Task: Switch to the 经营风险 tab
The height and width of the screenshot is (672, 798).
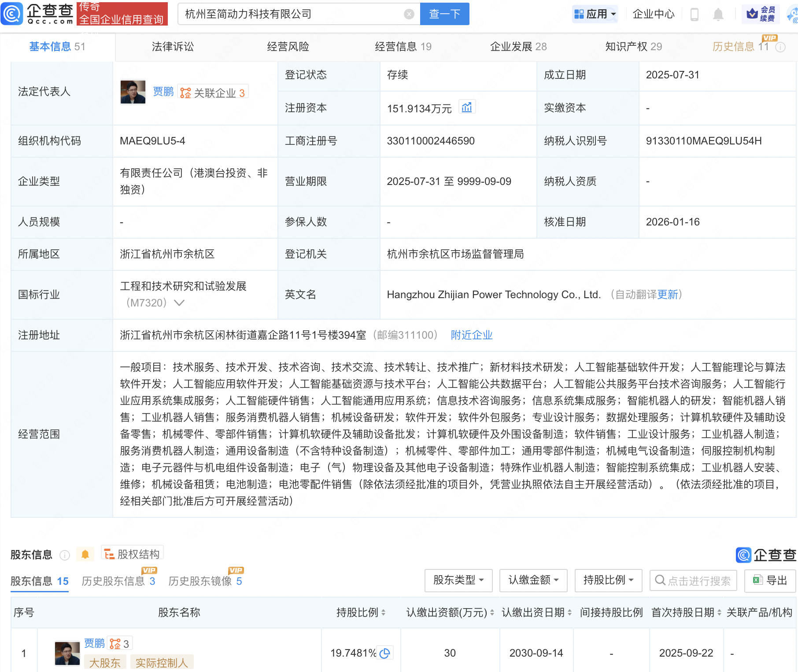Action: tap(288, 47)
